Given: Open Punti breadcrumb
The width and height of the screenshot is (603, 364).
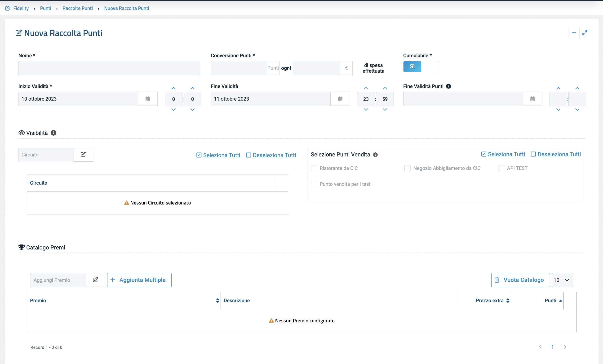Looking at the screenshot, I should 45,8.
